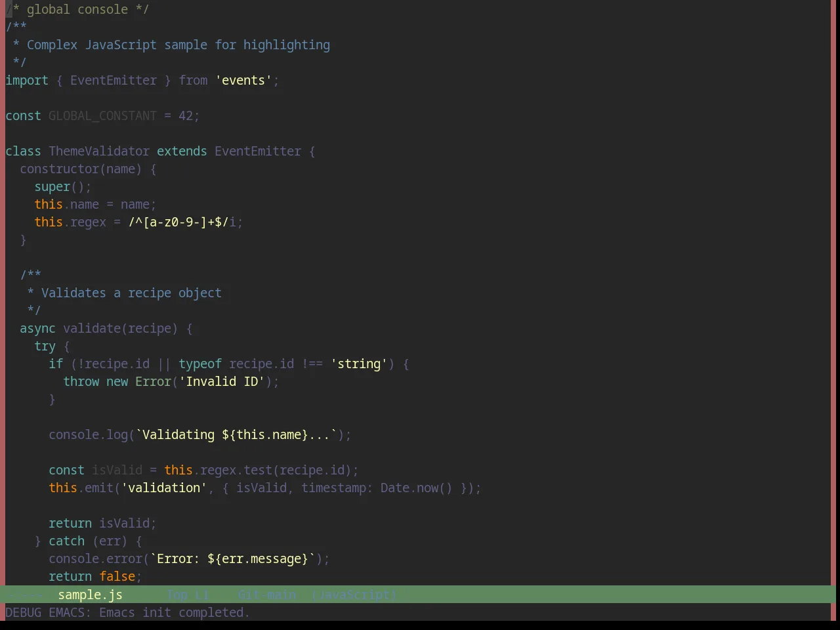Click 'Date.now()' call

(x=417, y=488)
